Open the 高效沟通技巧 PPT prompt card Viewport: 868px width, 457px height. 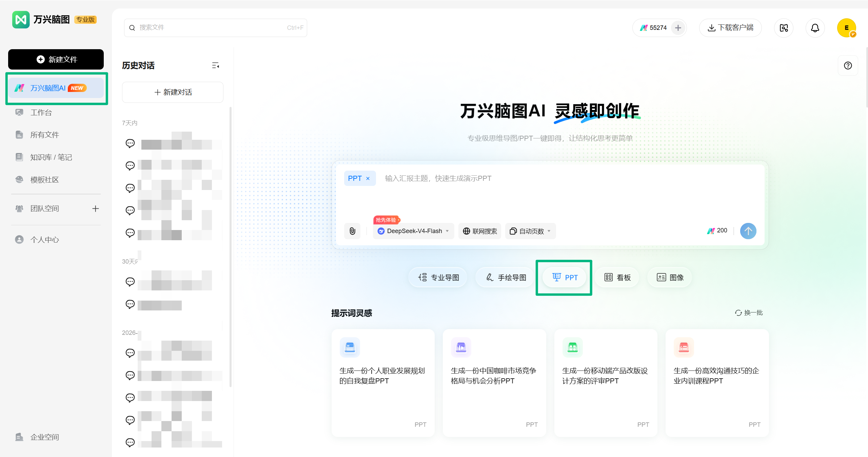[x=717, y=383]
